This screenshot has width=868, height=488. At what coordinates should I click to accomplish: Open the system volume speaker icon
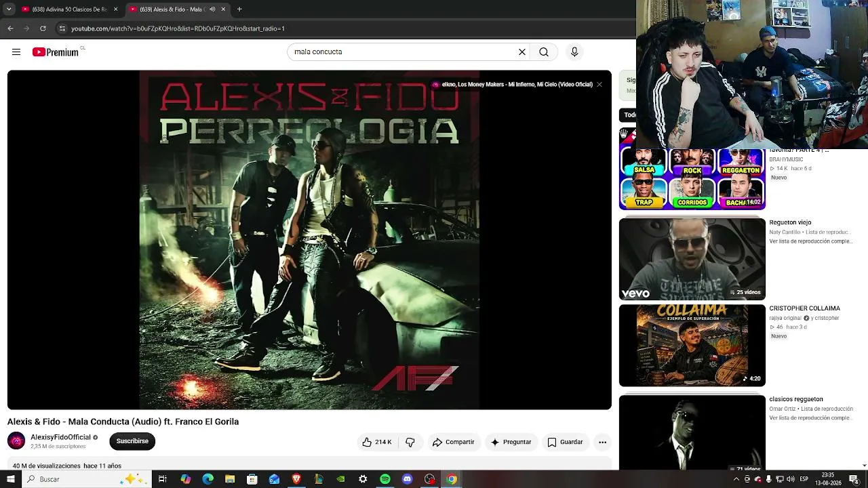(790, 479)
